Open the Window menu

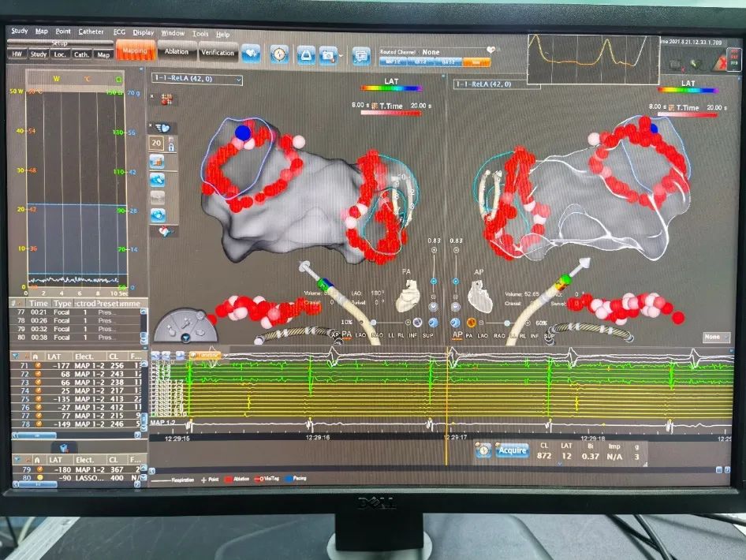click(x=173, y=33)
